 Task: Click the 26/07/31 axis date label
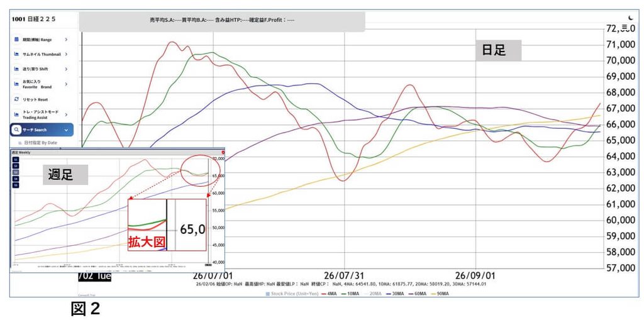click(345, 274)
